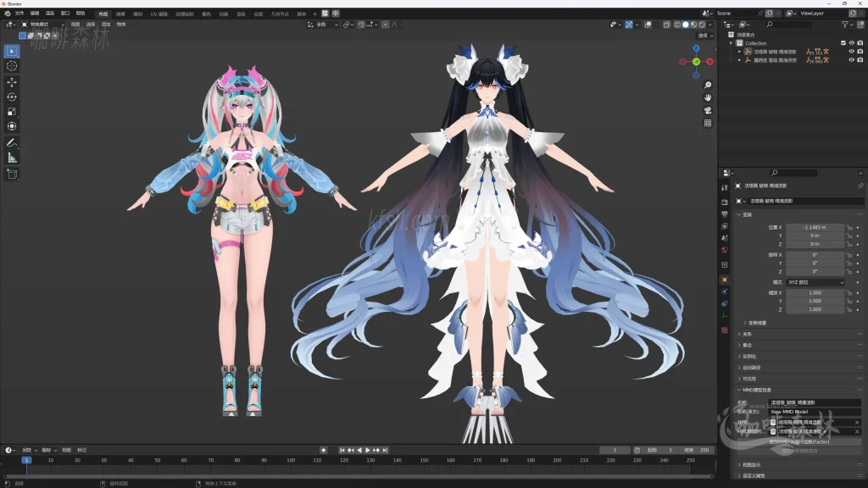Open the Output properties tab
Viewport: 868px width, 488px height.
[x=724, y=214]
